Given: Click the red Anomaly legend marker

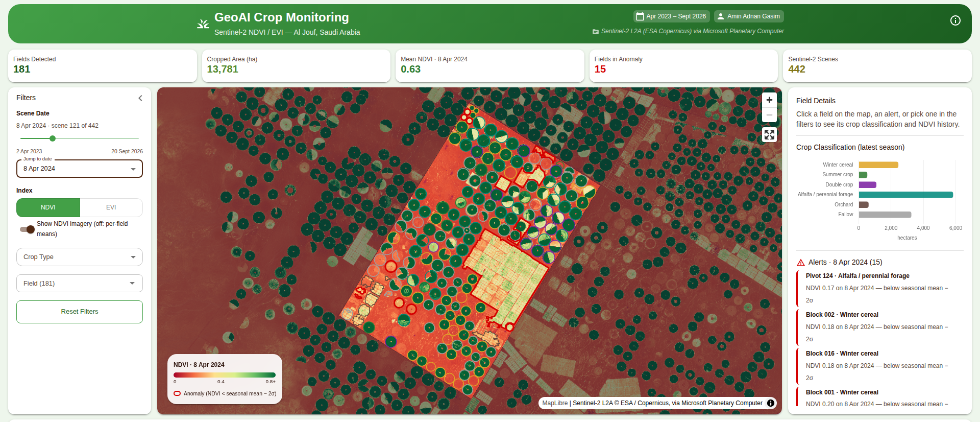Looking at the screenshot, I should click(177, 393).
